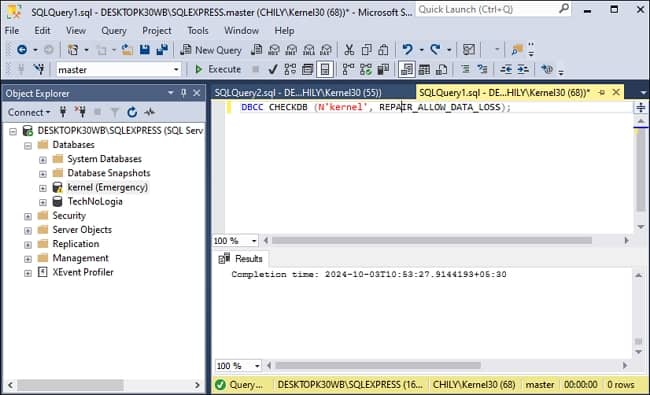Click the Change Connection plug icon in toolbar
Screen dimensions: 650x395
[39, 69]
